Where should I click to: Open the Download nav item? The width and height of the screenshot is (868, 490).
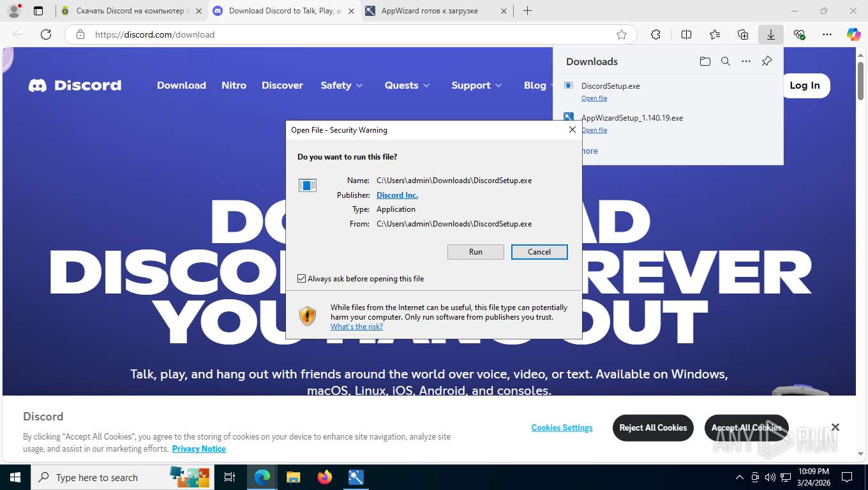[x=181, y=85]
